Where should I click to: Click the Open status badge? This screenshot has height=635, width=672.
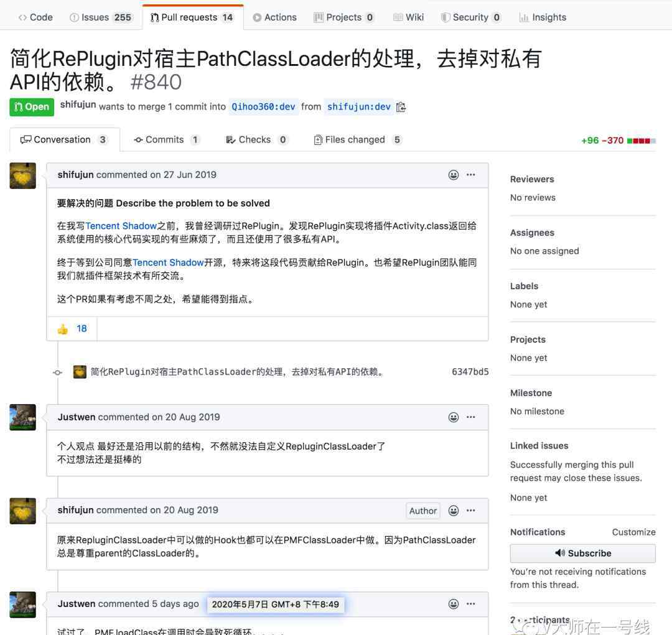point(32,107)
